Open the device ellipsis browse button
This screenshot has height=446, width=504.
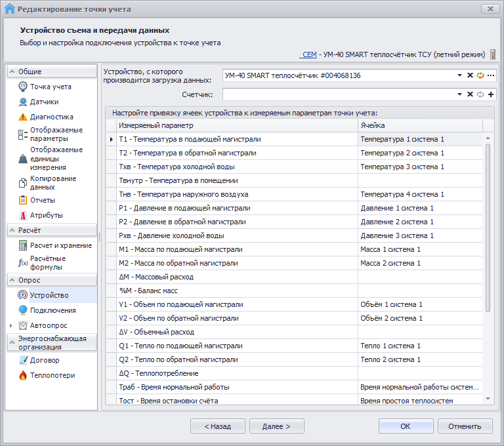point(490,75)
